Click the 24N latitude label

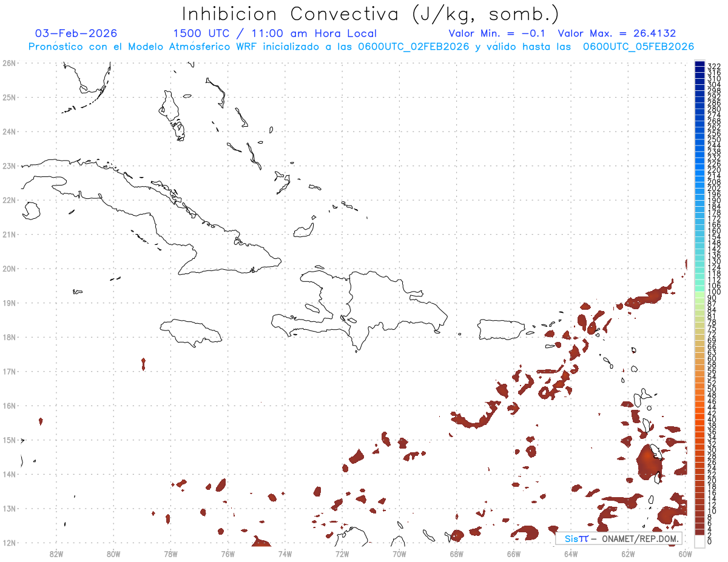(x=9, y=131)
